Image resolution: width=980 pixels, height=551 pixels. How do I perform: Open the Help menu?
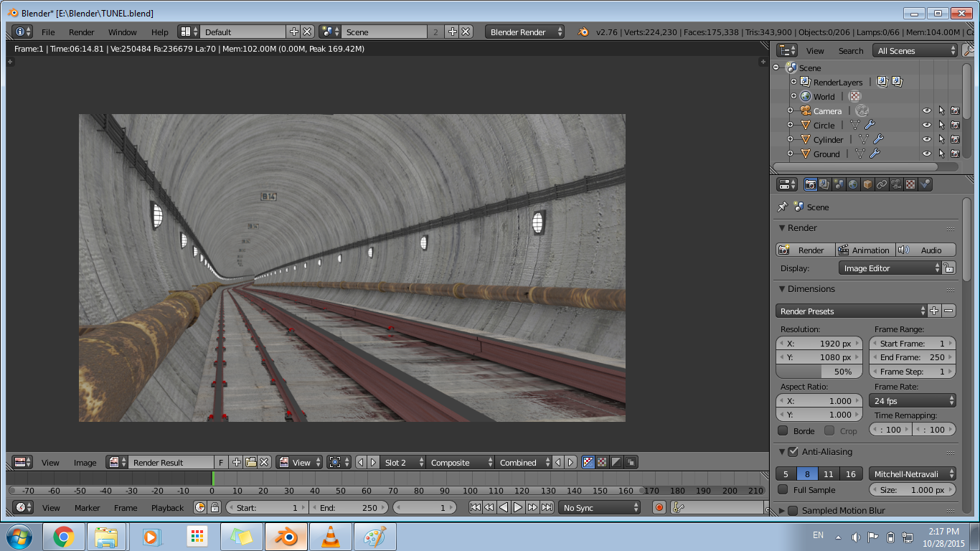coord(160,32)
